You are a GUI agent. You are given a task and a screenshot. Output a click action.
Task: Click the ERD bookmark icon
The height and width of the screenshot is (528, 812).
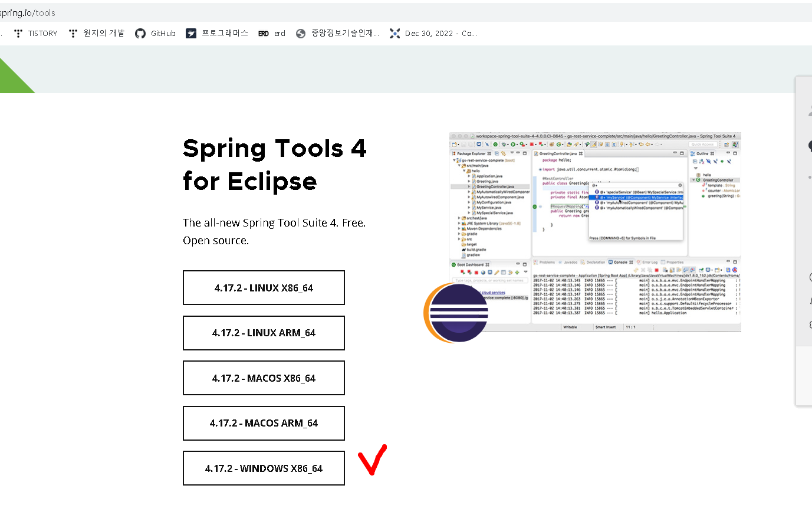click(x=264, y=34)
